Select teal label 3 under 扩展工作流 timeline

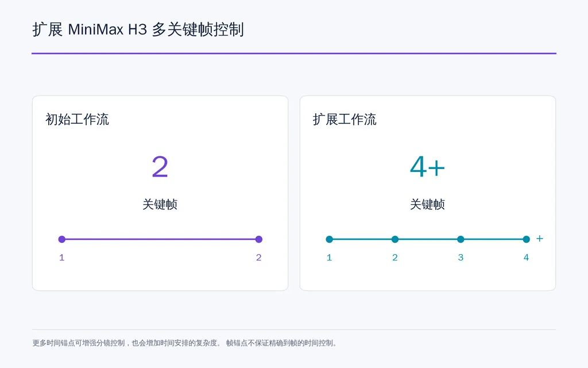461,257
